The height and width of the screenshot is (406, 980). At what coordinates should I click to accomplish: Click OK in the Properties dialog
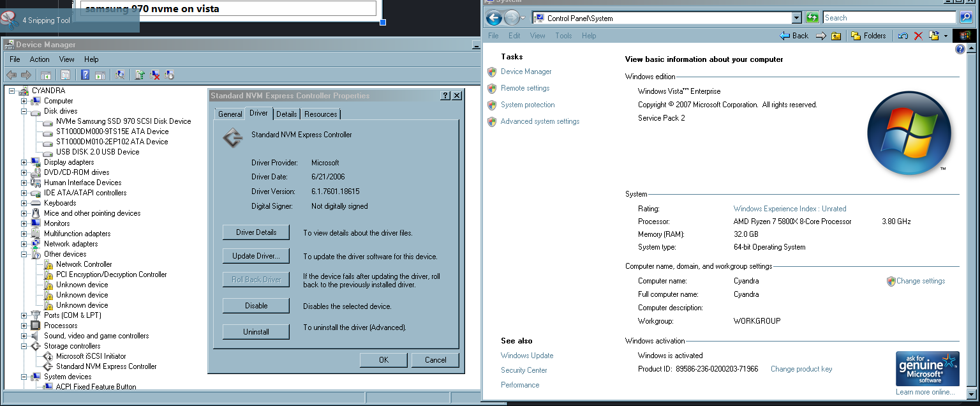pyautogui.click(x=383, y=360)
